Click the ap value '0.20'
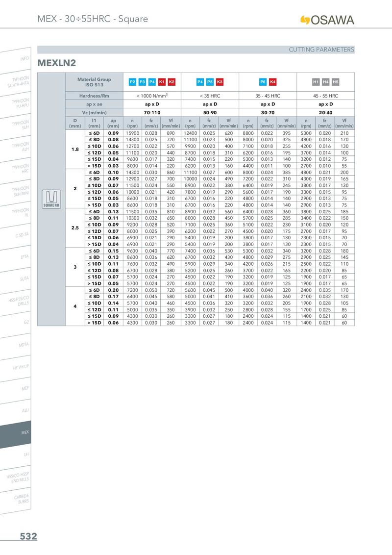Screen dimensions: 392x555 click(113, 290)
